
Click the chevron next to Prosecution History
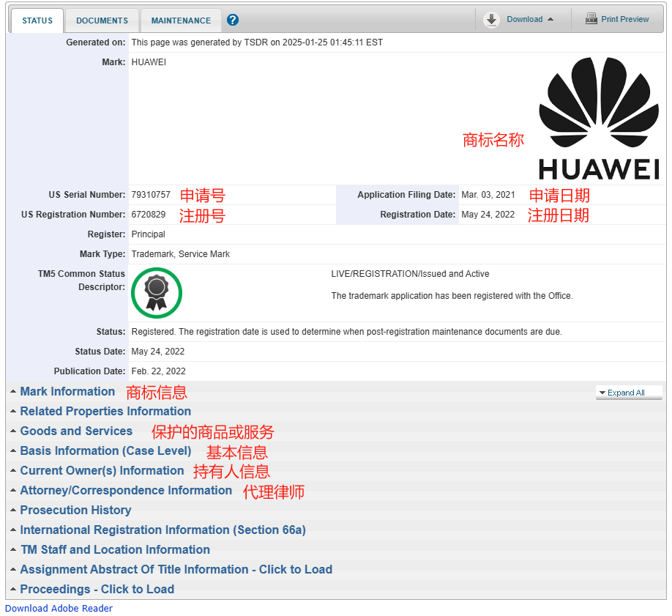pos(12,510)
